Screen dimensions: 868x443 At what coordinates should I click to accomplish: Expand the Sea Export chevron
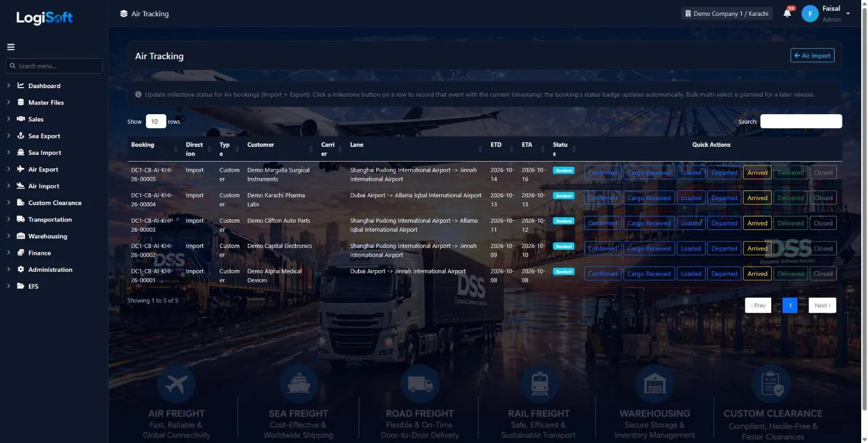point(8,136)
